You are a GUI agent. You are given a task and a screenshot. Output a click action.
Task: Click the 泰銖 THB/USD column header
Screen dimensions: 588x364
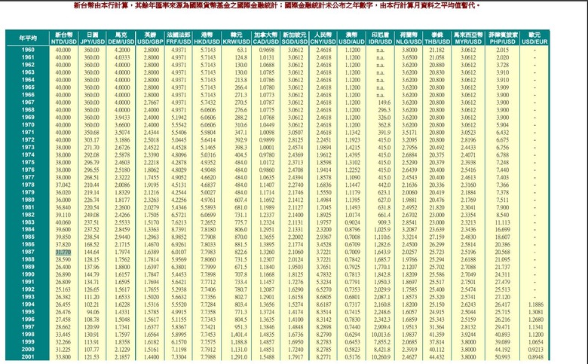tap(437, 38)
